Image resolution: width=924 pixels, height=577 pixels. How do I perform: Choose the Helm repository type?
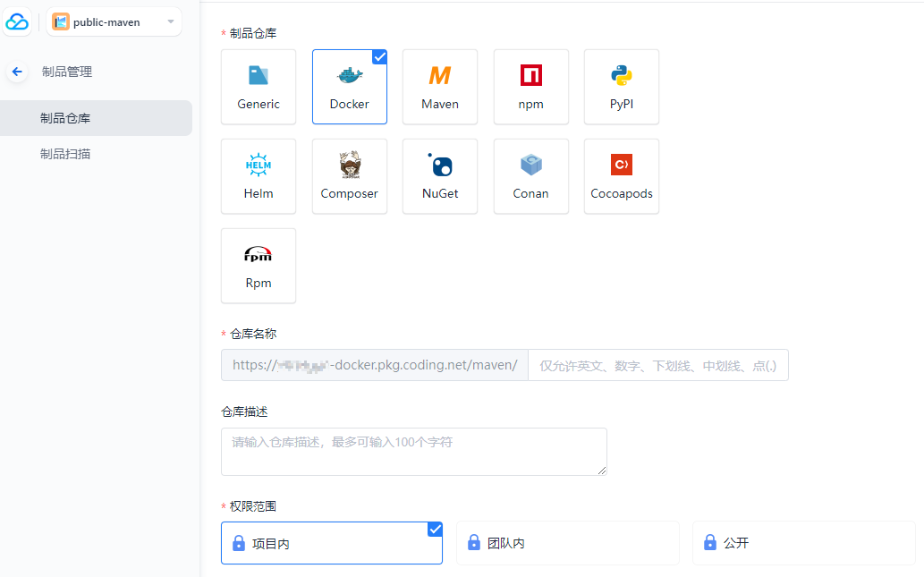click(259, 177)
